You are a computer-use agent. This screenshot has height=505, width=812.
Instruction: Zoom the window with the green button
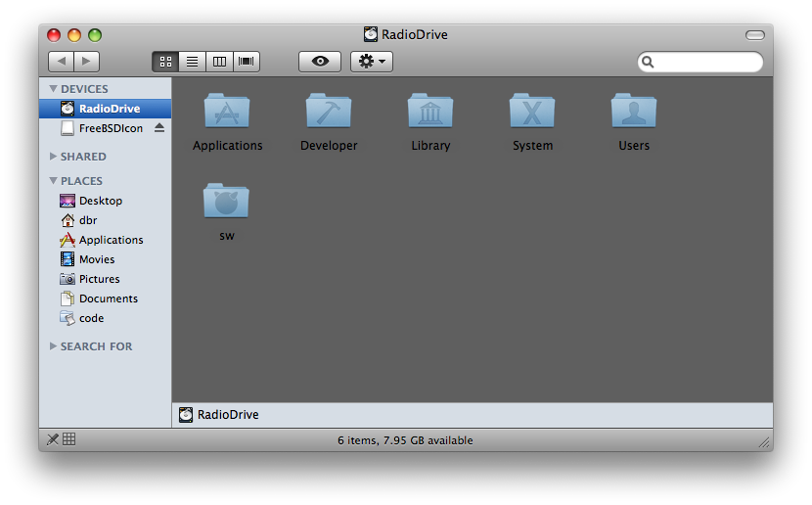(x=95, y=35)
